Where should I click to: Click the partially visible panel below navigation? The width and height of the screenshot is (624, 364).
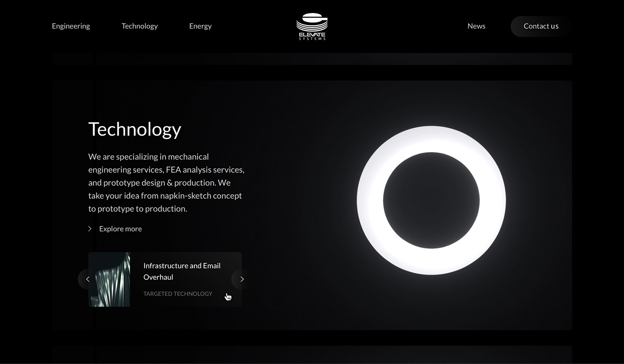(x=312, y=59)
